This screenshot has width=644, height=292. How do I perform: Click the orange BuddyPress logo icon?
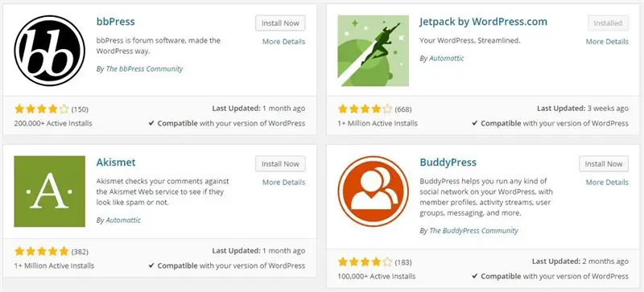pos(373,191)
